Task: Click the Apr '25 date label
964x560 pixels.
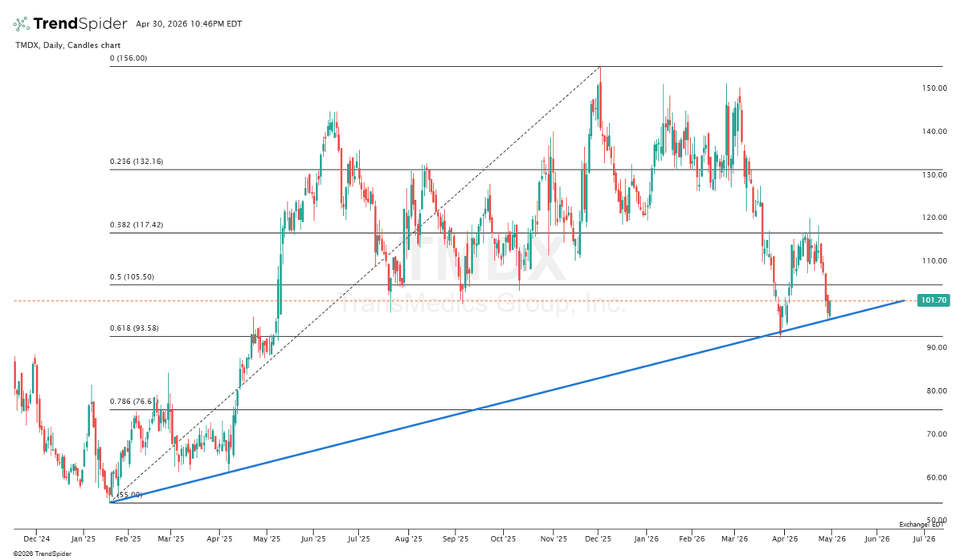Action: click(219, 540)
